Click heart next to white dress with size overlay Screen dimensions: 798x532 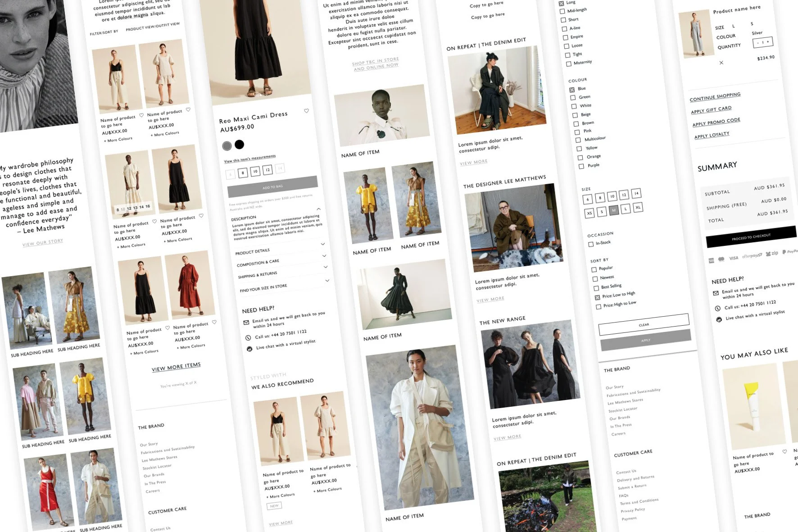click(154, 221)
